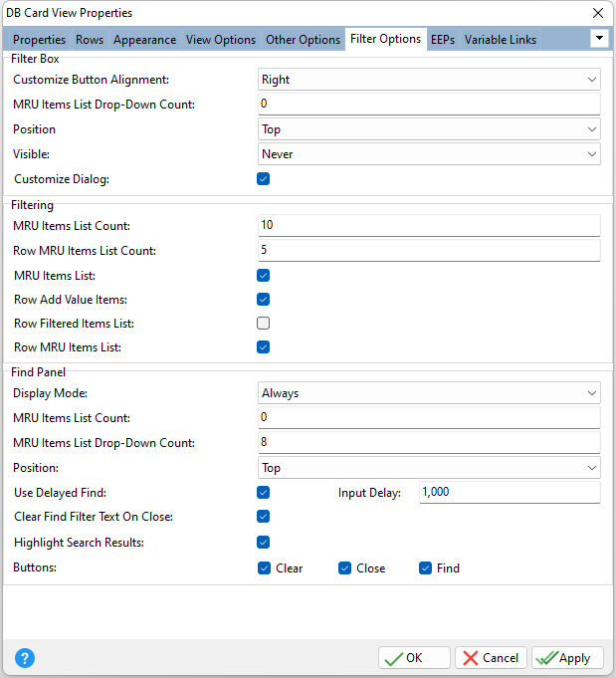Screen dimensions: 616x678
Task: Click the Cancel button
Action: pos(491,658)
